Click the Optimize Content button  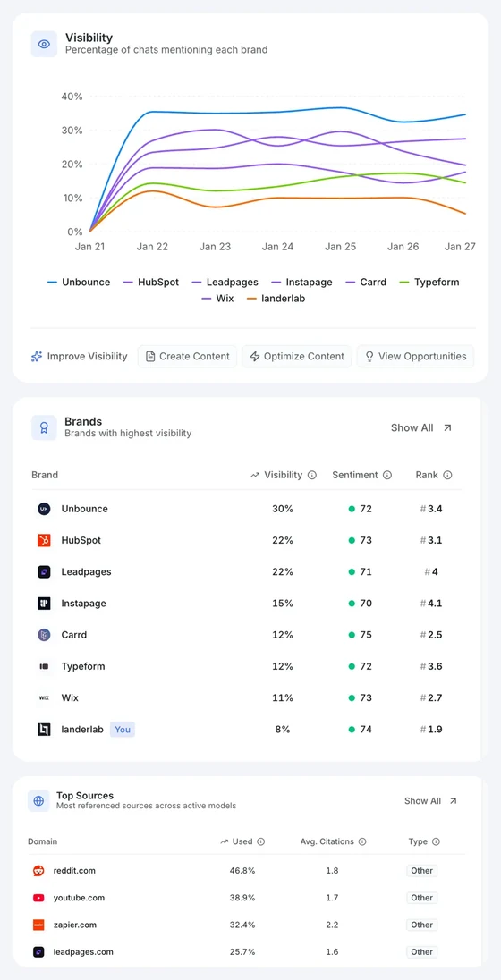click(x=297, y=356)
